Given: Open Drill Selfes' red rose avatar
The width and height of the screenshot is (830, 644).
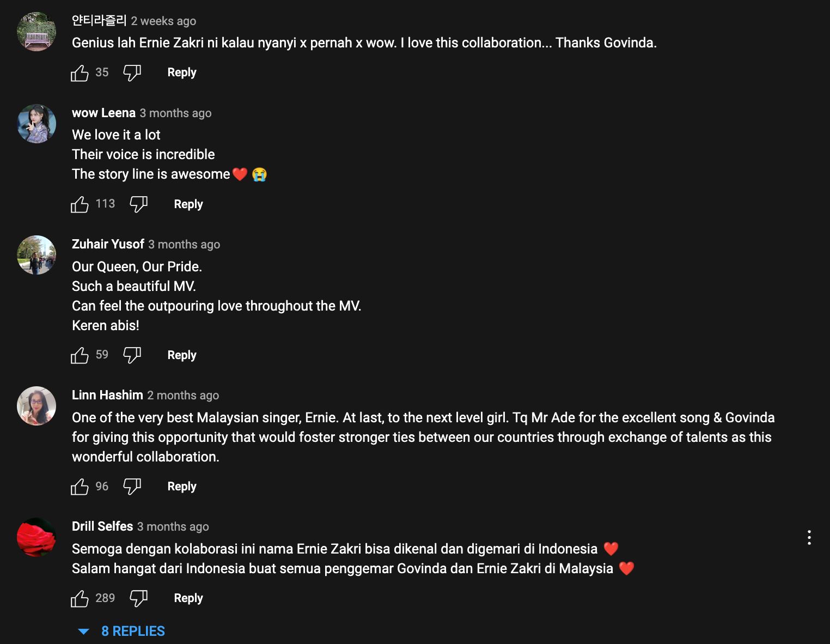Looking at the screenshot, I should point(36,537).
